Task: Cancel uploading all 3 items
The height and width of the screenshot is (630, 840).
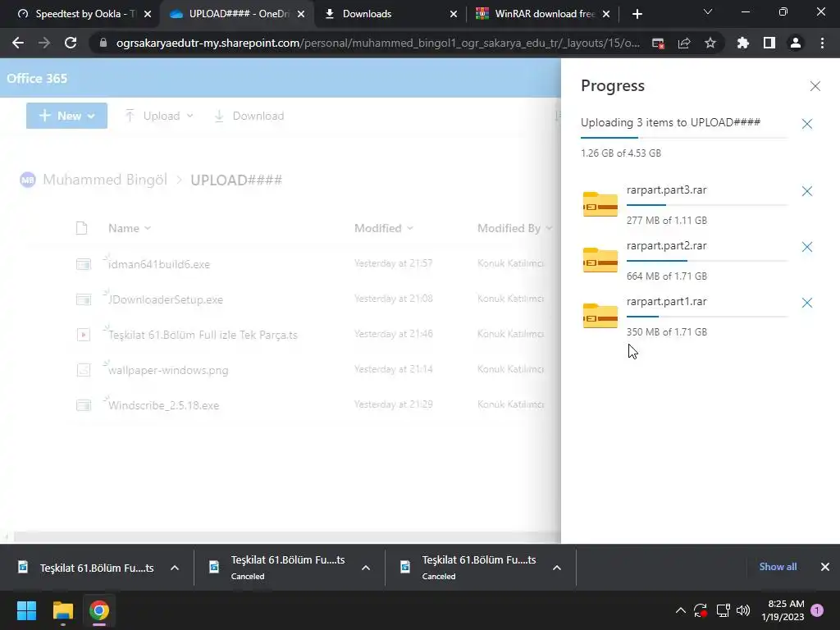Action: click(807, 124)
